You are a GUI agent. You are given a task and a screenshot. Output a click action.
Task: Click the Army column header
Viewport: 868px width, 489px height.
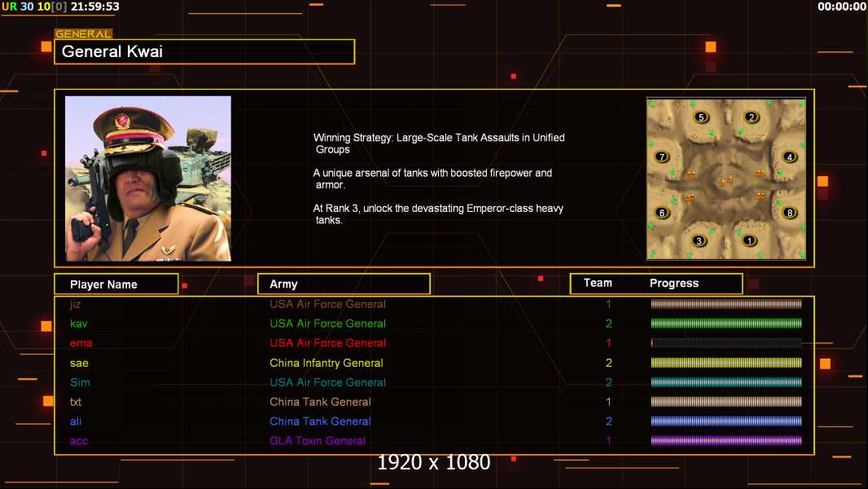[x=344, y=284]
